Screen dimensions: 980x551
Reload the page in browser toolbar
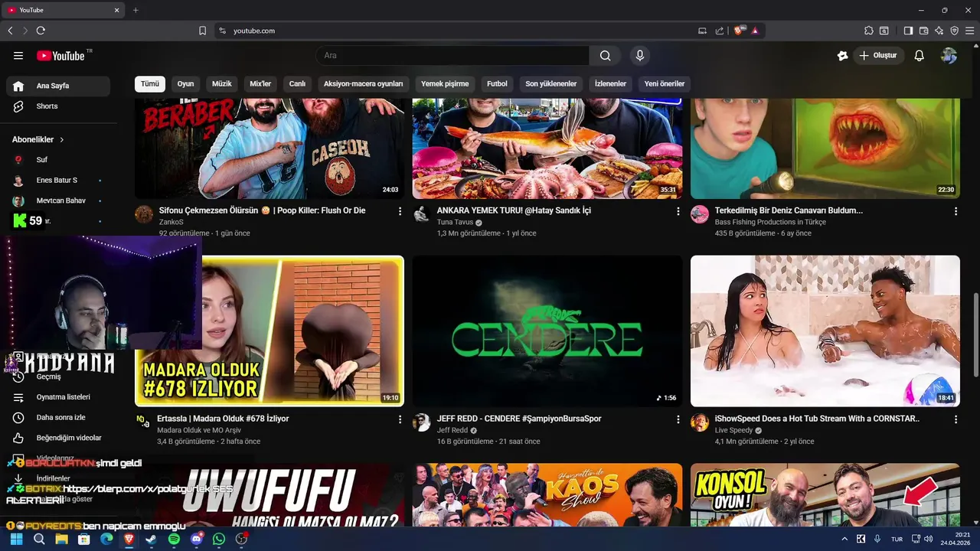[41, 31]
